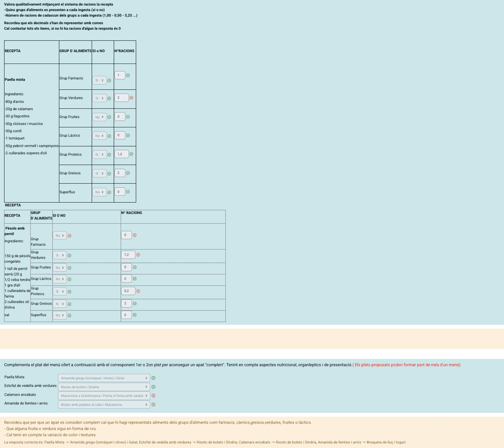This screenshot has height=448, width=504.
Task: Click the 'La resposta correcta és' feedback line
Action: click(205, 442)
